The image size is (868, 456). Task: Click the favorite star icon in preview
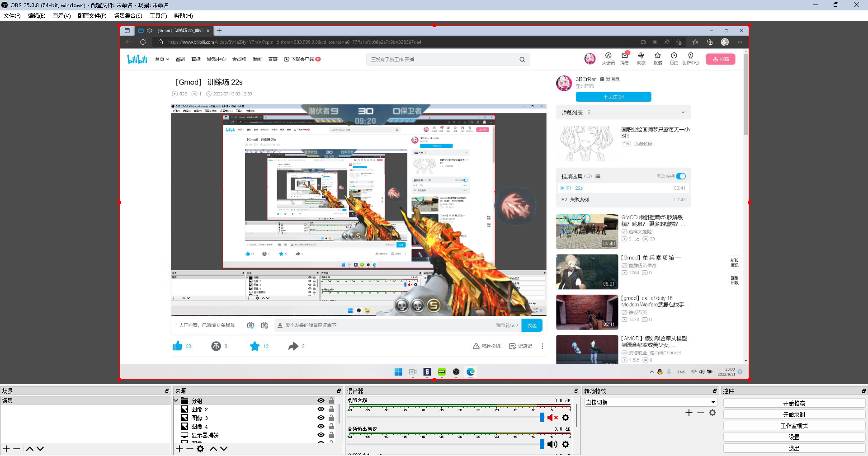[x=255, y=346]
